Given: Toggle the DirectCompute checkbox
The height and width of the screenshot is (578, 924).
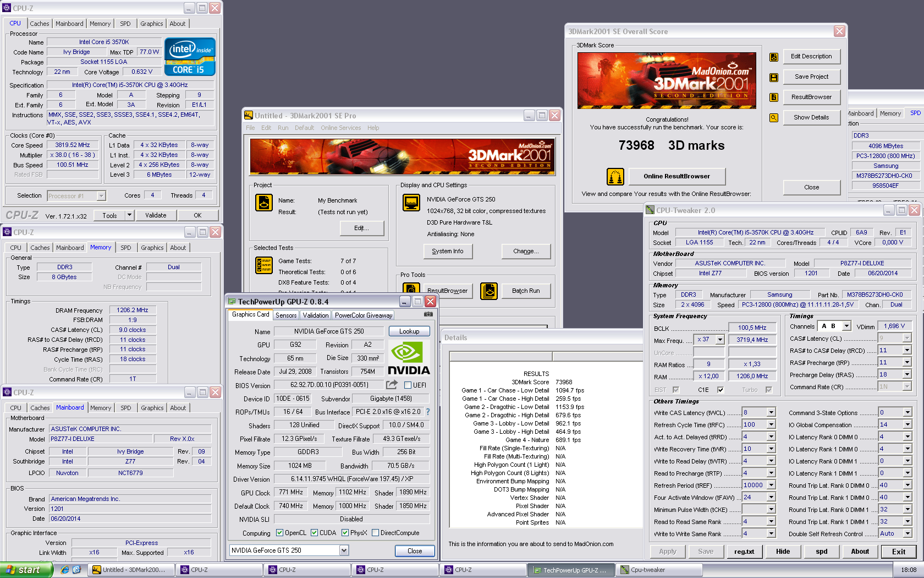Looking at the screenshot, I should [375, 533].
